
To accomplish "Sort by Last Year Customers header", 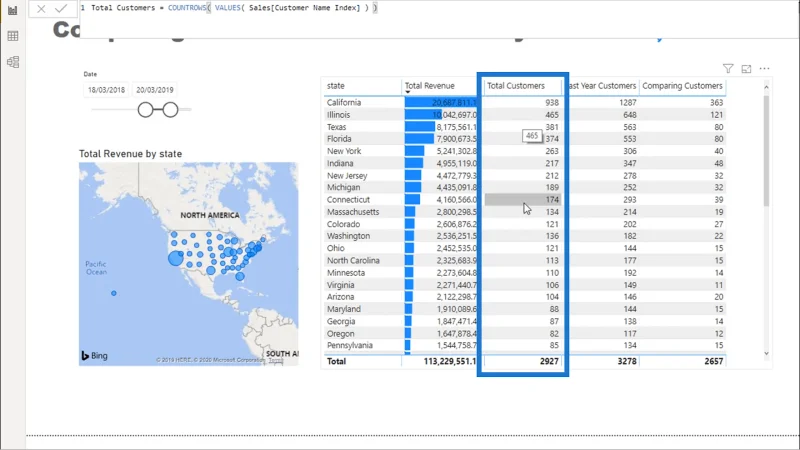I will 602,86.
